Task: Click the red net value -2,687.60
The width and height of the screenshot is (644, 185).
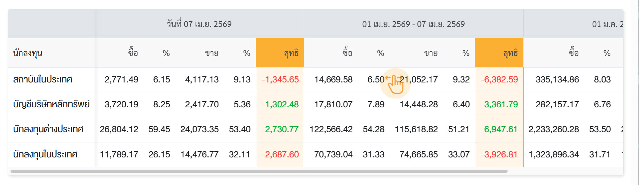Action: coord(280,154)
